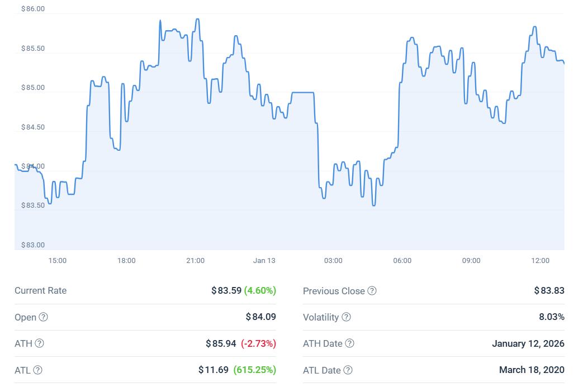Click the 12:00 time axis label
The image size is (583, 392).
coord(540,260)
